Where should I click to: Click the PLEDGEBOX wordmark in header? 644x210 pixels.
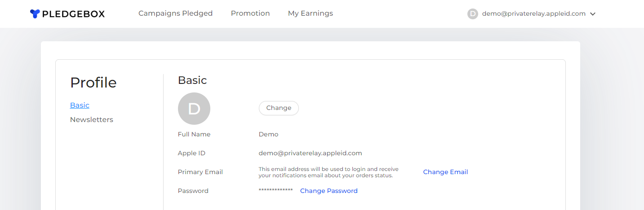coord(73,14)
